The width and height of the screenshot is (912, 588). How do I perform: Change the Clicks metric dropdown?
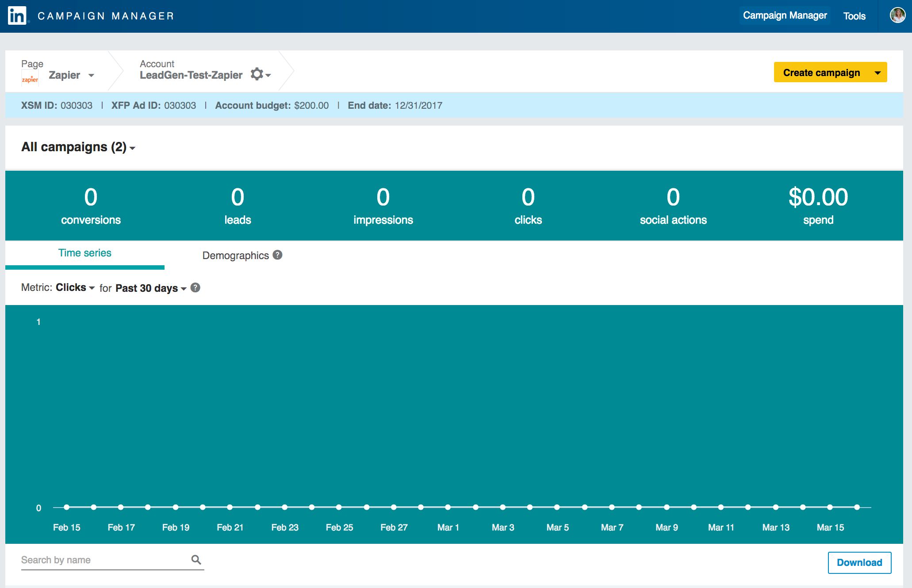(75, 288)
